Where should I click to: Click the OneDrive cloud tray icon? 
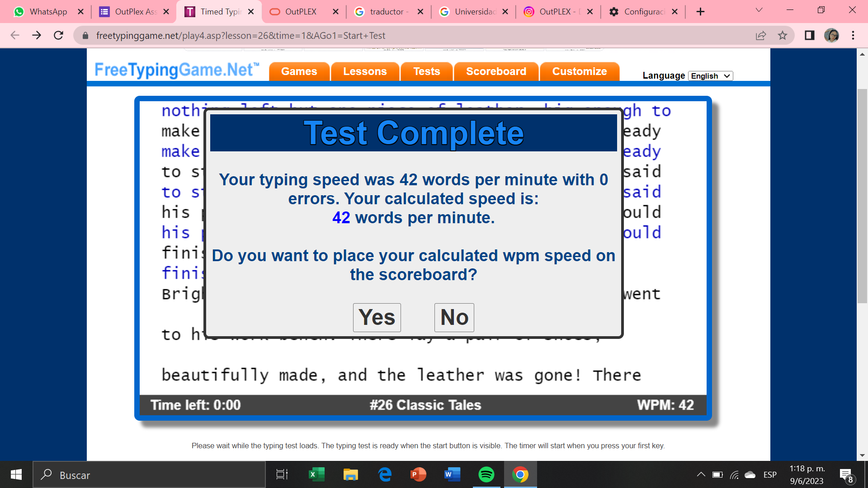[750, 474]
